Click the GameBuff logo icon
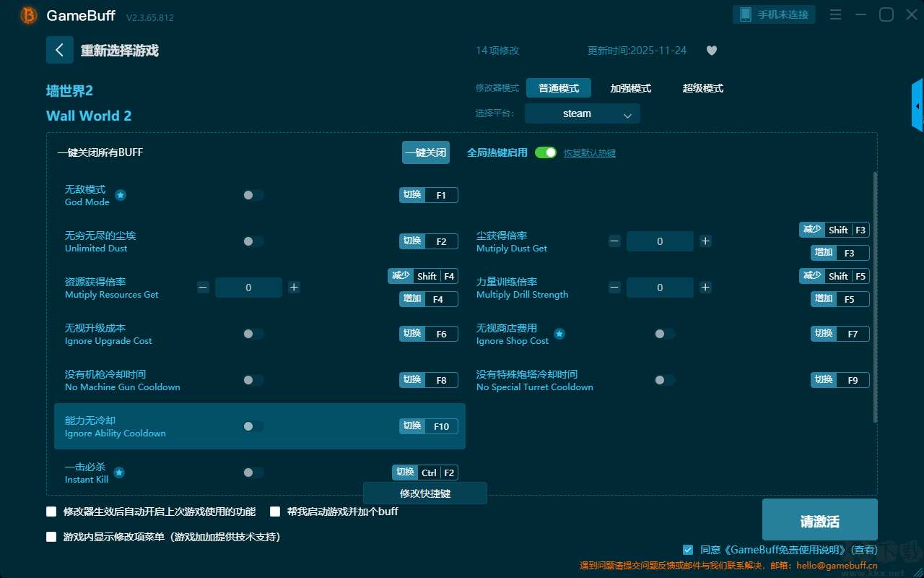 (x=29, y=15)
